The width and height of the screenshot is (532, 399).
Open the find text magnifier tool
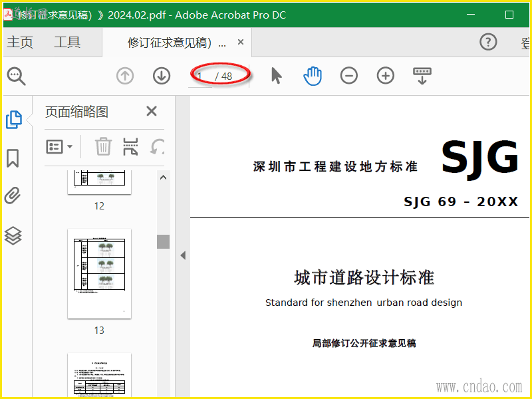[16, 76]
